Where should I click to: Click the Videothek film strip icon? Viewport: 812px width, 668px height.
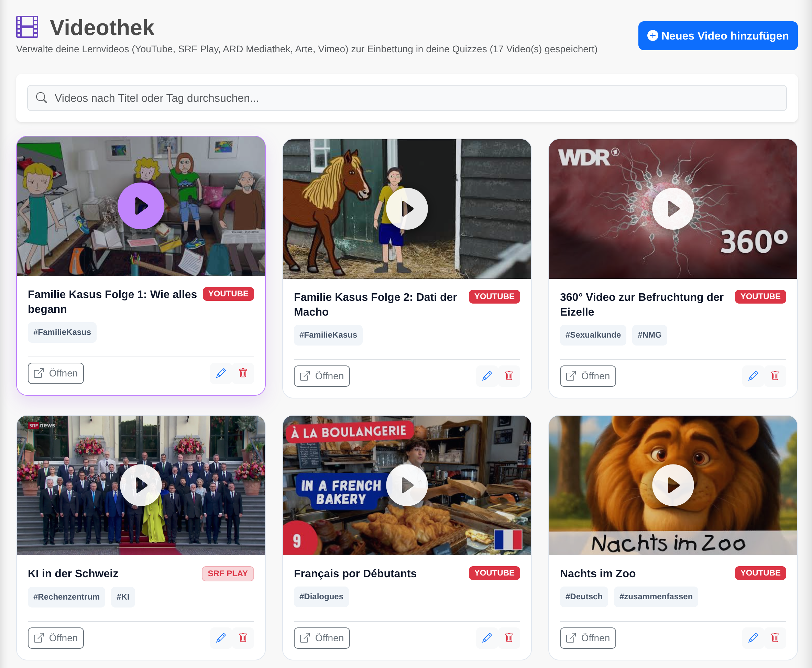[27, 27]
